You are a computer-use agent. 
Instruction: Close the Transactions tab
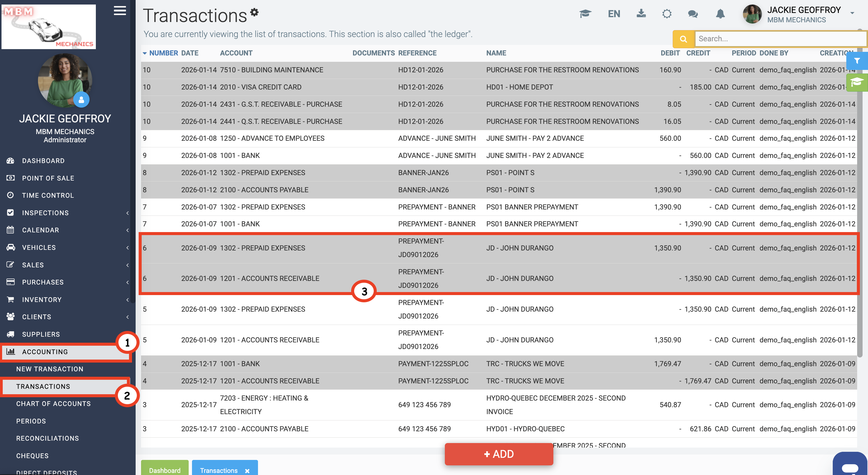click(x=247, y=470)
